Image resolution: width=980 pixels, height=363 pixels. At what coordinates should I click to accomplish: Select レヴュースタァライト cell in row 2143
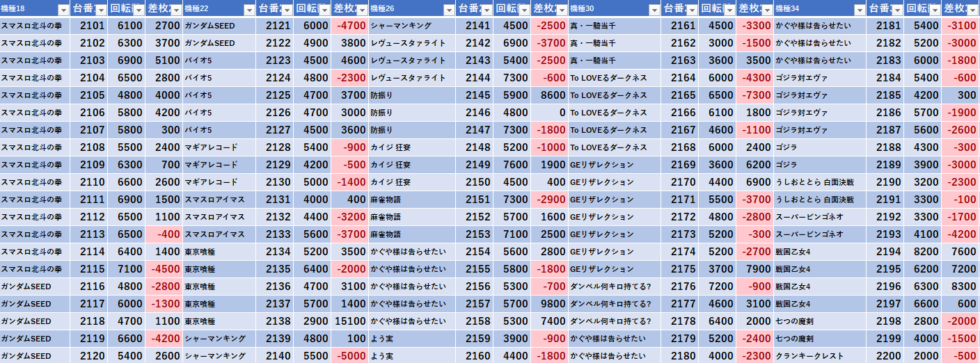412,60
